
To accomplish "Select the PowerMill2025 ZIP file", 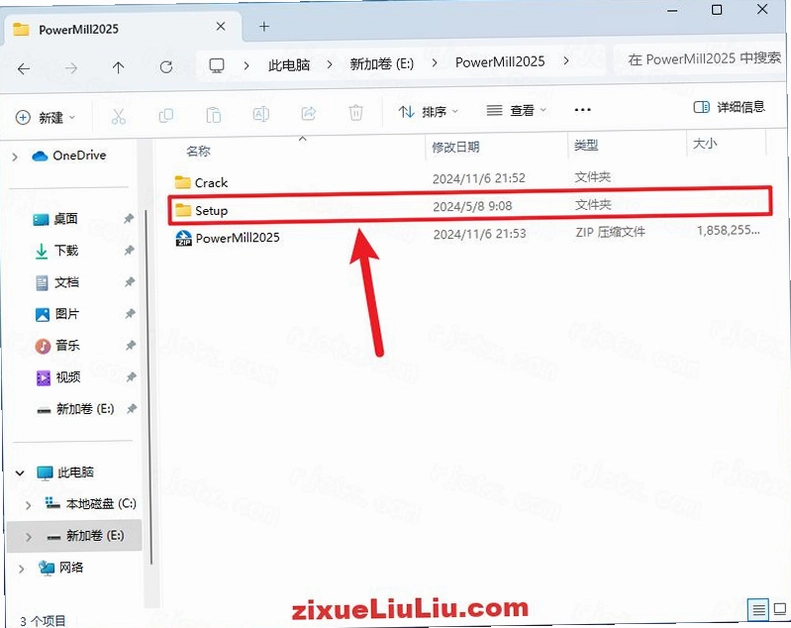I will click(x=227, y=238).
